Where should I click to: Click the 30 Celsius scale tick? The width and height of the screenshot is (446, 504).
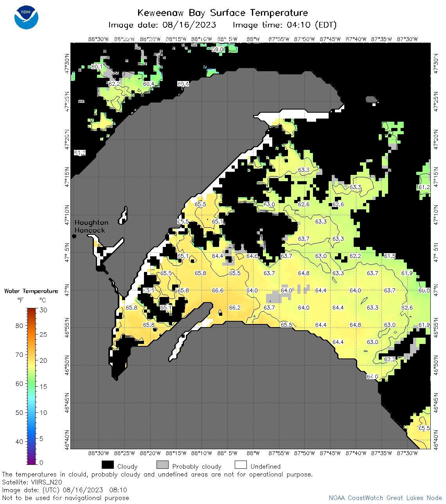click(x=43, y=310)
